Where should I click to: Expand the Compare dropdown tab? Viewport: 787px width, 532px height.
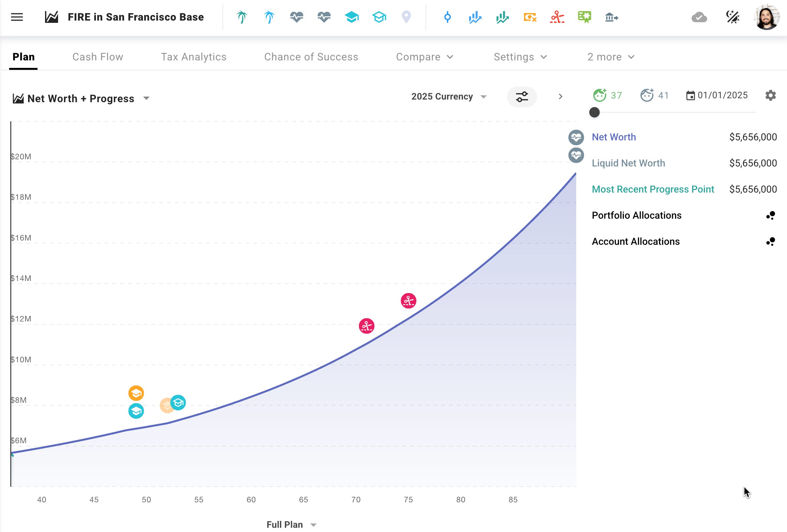pyautogui.click(x=424, y=57)
